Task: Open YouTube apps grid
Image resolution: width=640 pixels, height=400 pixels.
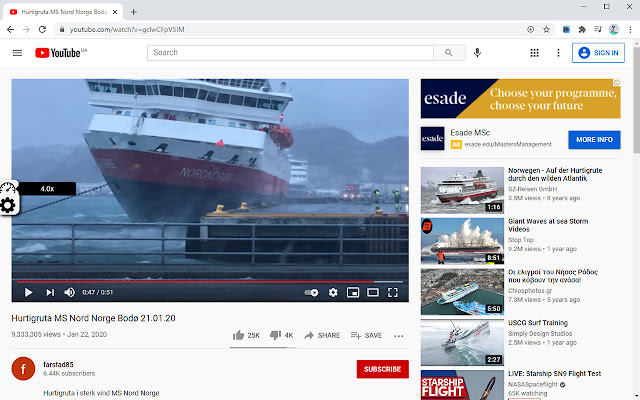Action: (x=534, y=53)
